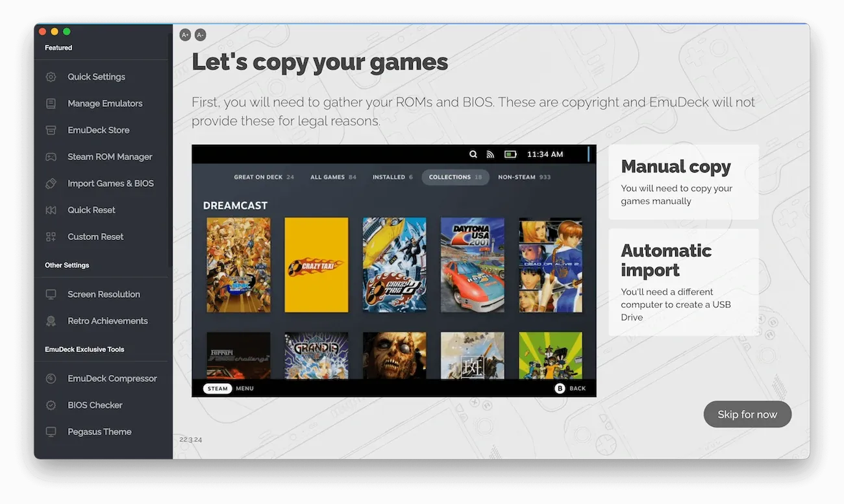This screenshot has width=844, height=504.
Task: Click the DREAMCAST collection heading
Action: [235, 206]
